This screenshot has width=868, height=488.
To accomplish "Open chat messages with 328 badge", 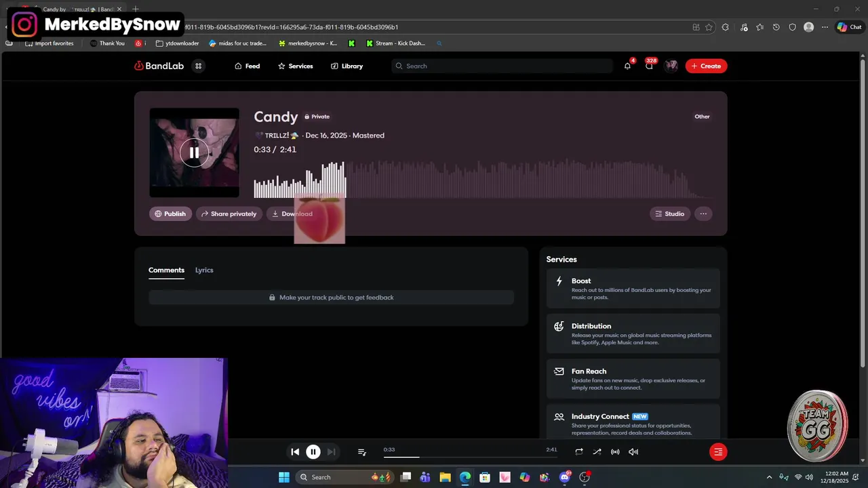I will [x=650, y=66].
